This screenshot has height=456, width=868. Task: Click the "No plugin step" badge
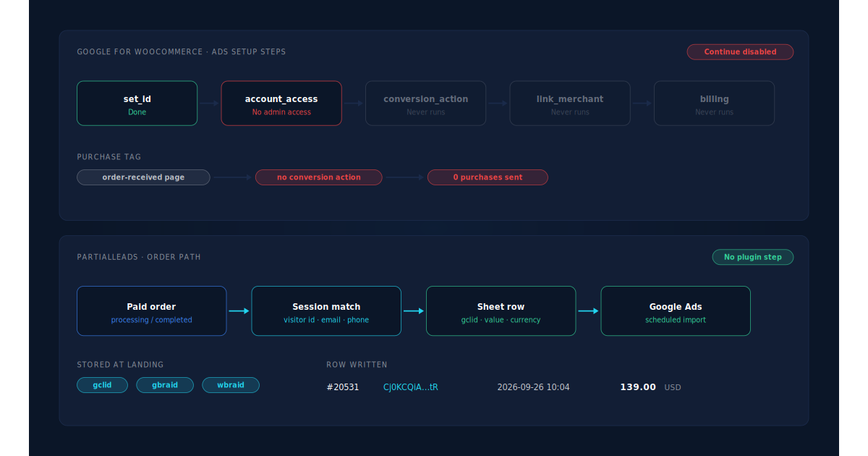coord(753,257)
